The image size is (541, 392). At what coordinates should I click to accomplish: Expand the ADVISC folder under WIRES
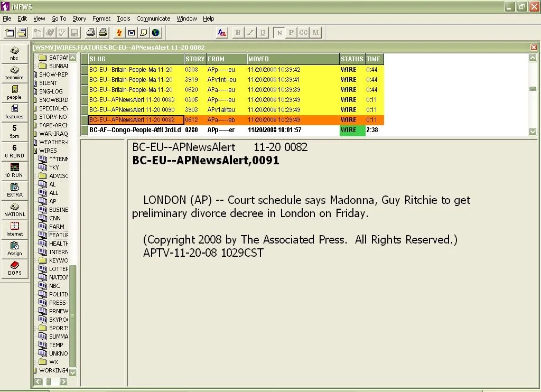tap(35, 176)
